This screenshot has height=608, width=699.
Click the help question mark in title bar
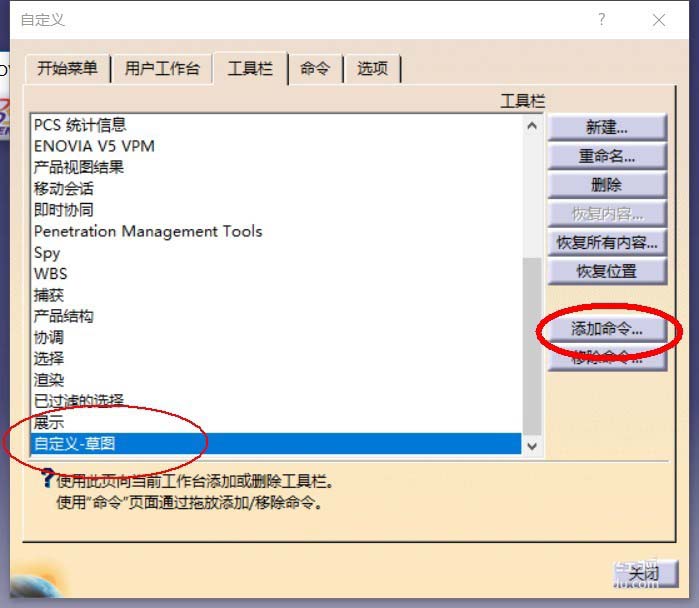click(602, 20)
